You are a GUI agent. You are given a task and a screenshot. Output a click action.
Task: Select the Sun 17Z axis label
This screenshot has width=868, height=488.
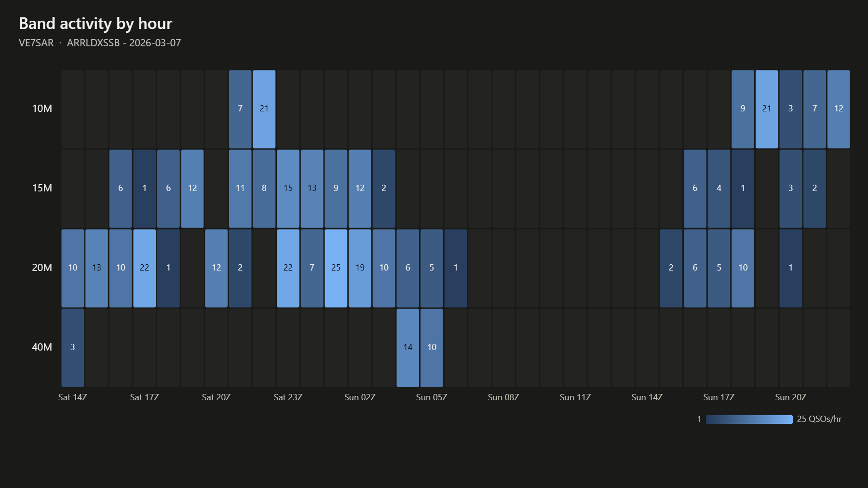tap(719, 397)
